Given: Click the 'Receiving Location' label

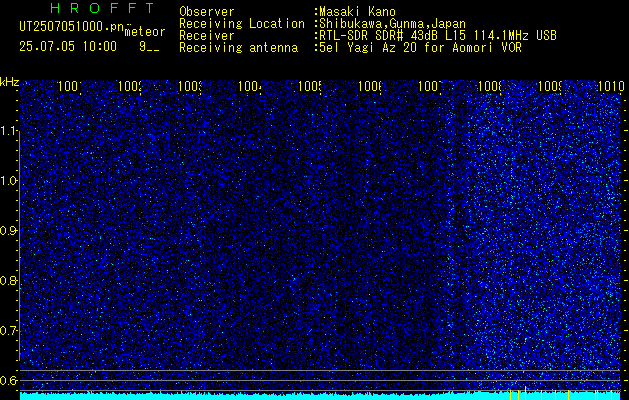Looking at the screenshot, I should point(242,24).
